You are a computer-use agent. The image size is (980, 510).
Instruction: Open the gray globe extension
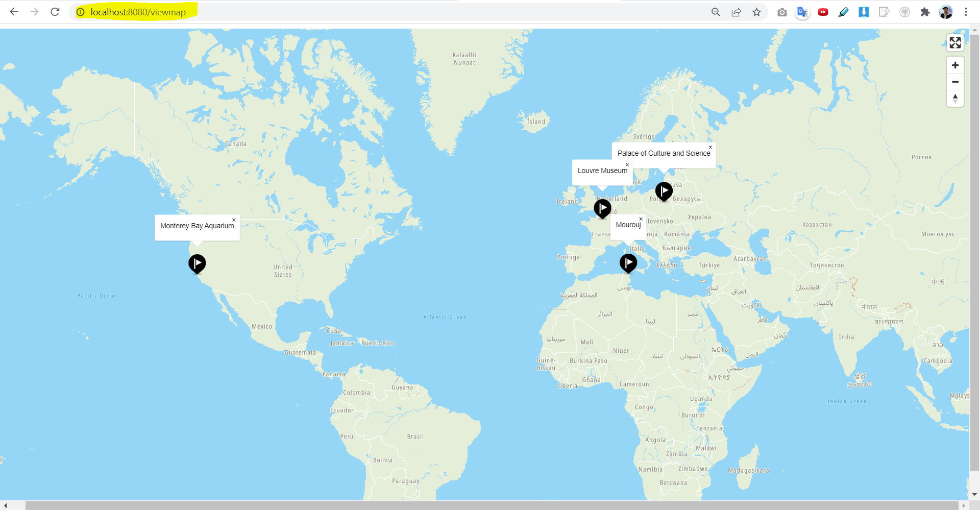tap(904, 12)
